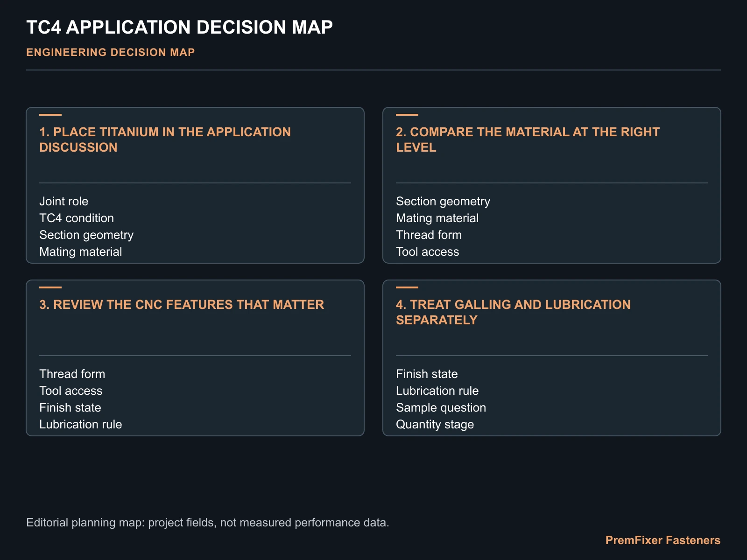The width and height of the screenshot is (747, 560).
Task: Select 'TC4 condition' in card 1
Action: [77, 218]
